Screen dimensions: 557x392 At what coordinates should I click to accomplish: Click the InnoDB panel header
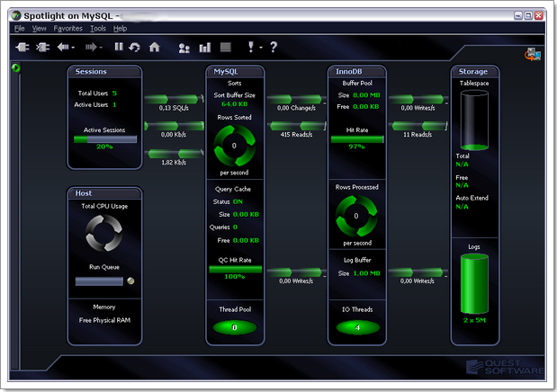pyautogui.click(x=357, y=72)
